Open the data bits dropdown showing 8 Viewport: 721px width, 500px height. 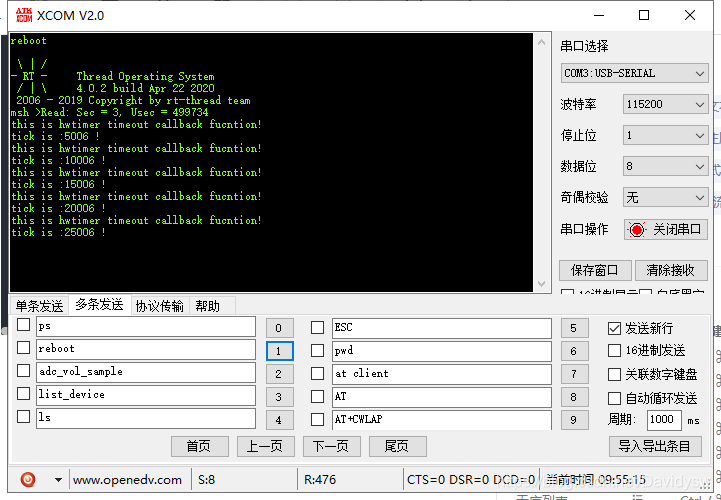(x=665, y=167)
